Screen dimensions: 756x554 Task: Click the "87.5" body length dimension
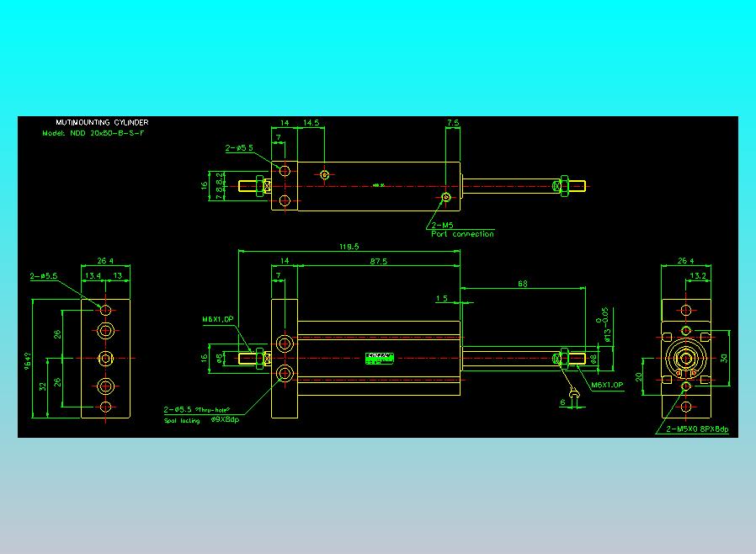point(379,261)
